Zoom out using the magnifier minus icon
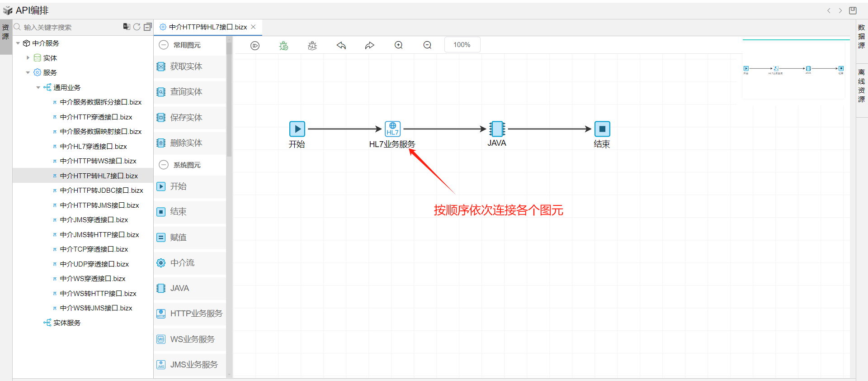This screenshot has height=381, width=868. [427, 45]
